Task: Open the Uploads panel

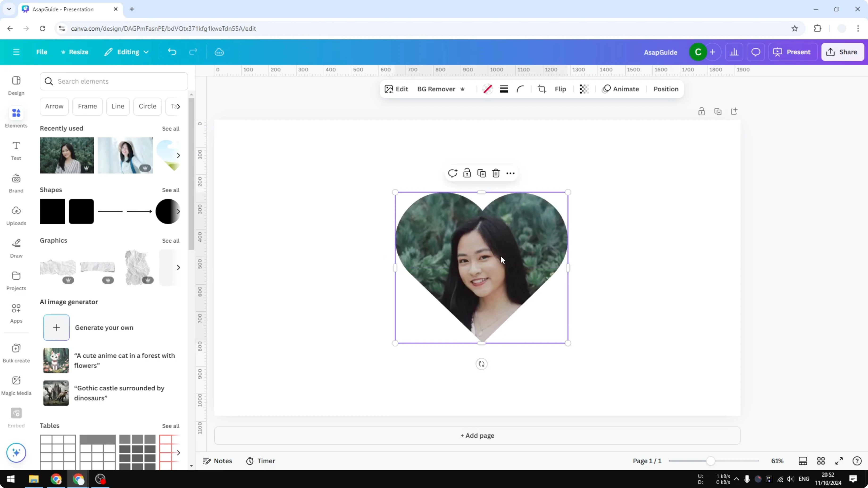Action: (x=16, y=215)
